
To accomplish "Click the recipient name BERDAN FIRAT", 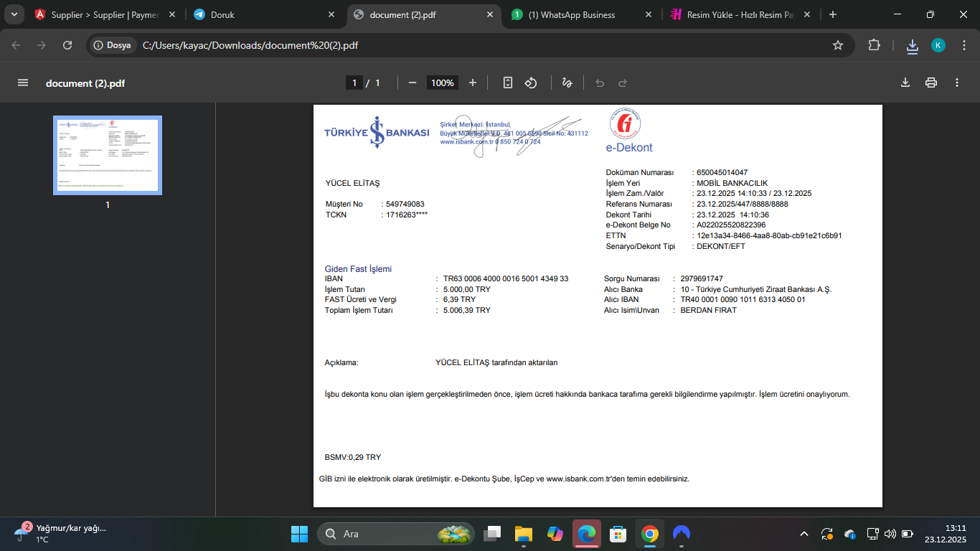I will pos(708,311).
